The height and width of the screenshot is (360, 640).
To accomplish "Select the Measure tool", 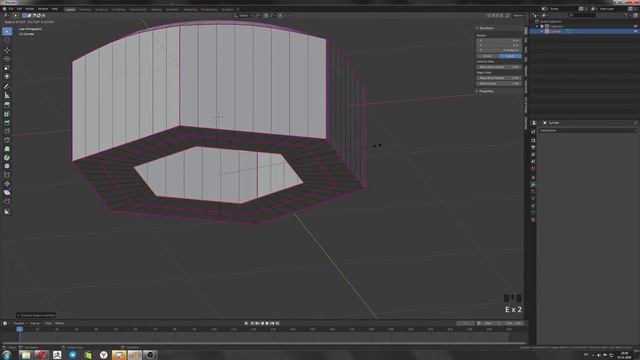I will (x=7, y=95).
